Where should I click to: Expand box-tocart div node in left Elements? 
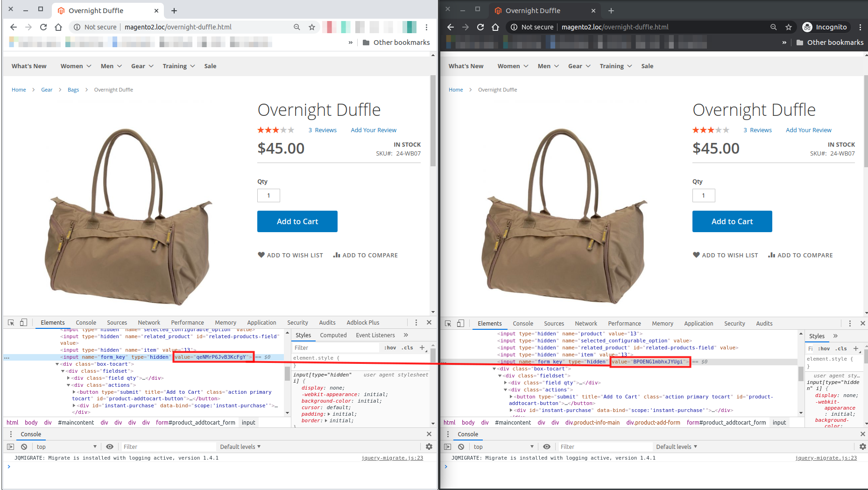click(x=57, y=364)
